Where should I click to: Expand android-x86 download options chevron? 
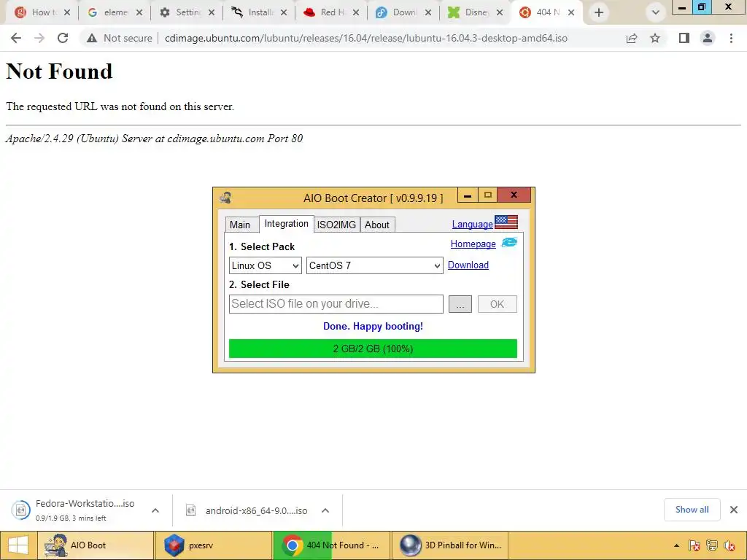pyautogui.click(x=325, y=510)
